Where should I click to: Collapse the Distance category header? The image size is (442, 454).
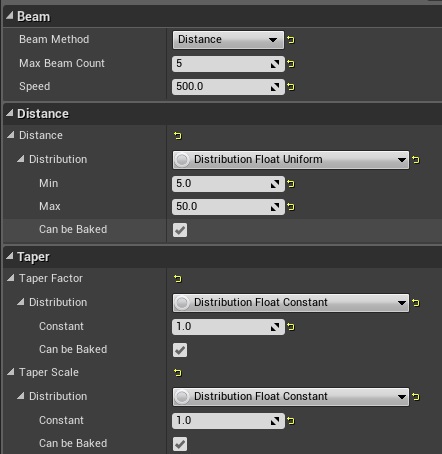point(9,113)
